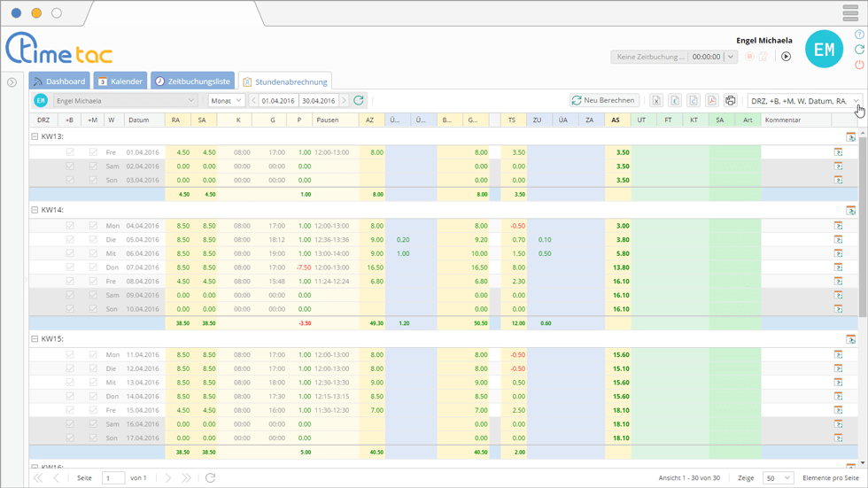868x488 pixels.
Task: Click the print icon in toolbar
Action: point(730,101)
